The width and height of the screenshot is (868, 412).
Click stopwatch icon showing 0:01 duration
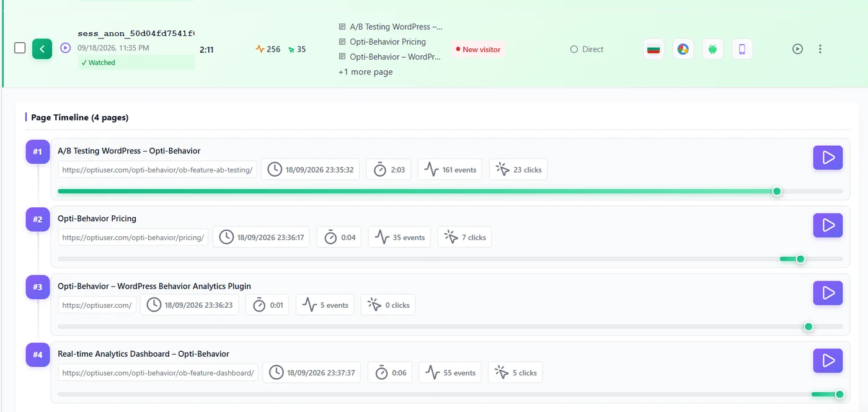[x=260, y=305]
